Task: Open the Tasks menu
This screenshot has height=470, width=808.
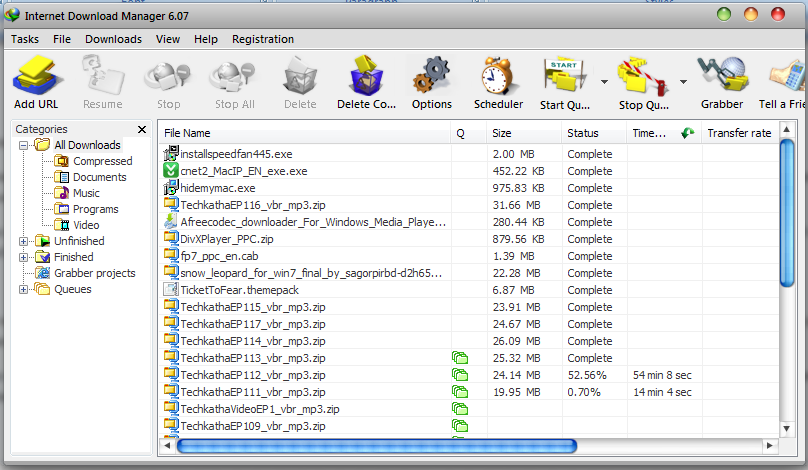Action: [x=25, y=39]
